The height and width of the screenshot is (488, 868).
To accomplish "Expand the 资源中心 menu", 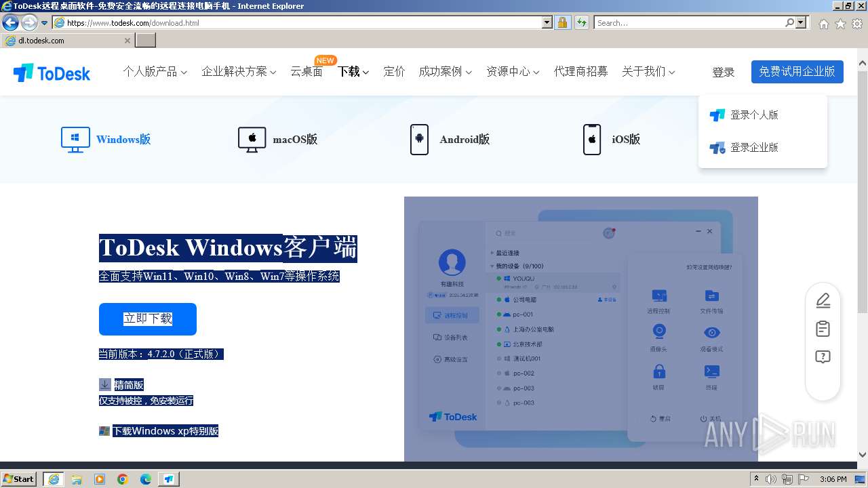I will (513, 71).
